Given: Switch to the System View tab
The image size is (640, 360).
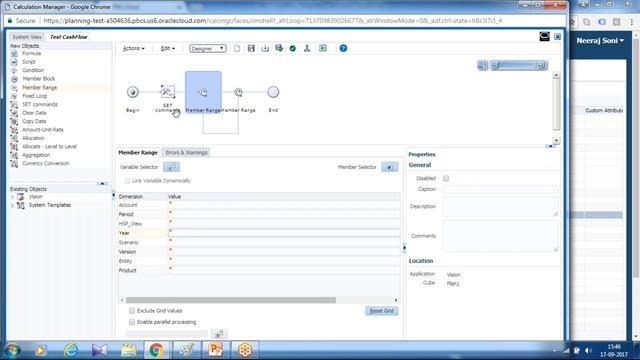Looking at the screenshot, I should click(27, 37).
